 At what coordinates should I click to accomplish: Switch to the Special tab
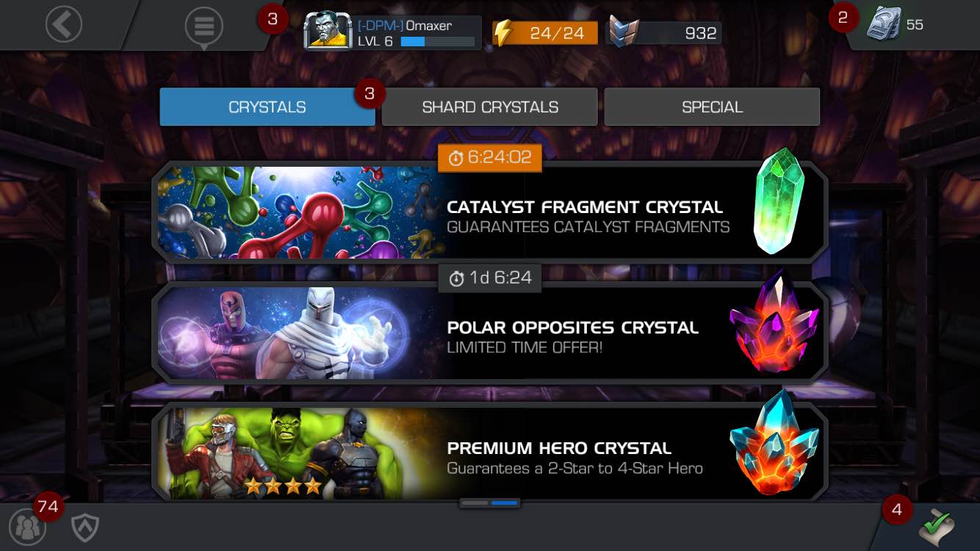712,107
